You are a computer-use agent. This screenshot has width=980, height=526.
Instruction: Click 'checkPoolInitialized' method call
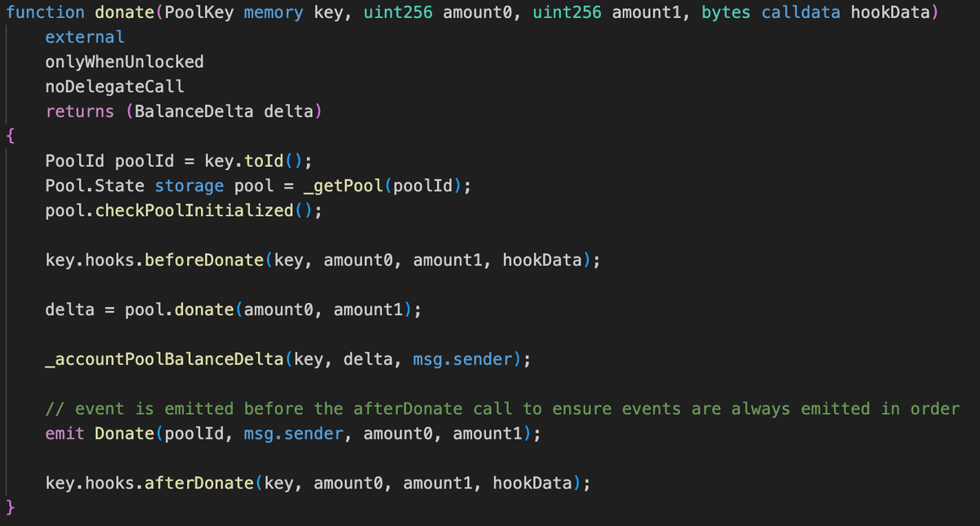click(x=194, y=211)
